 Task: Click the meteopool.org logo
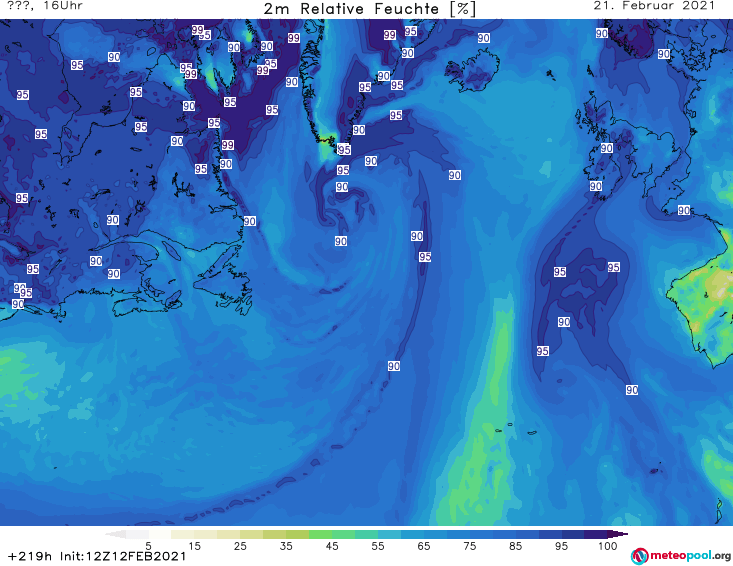coord(681,556)
